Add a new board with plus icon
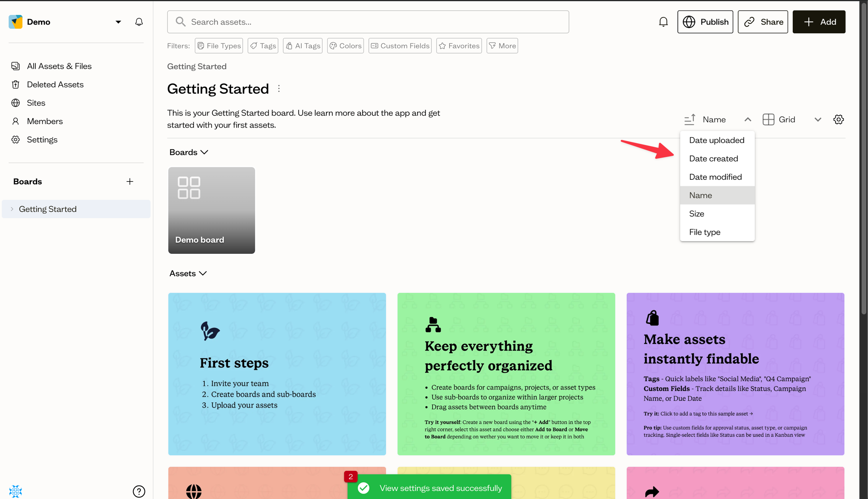The height and width of the screenshot is (499, 868). [130, 182]
